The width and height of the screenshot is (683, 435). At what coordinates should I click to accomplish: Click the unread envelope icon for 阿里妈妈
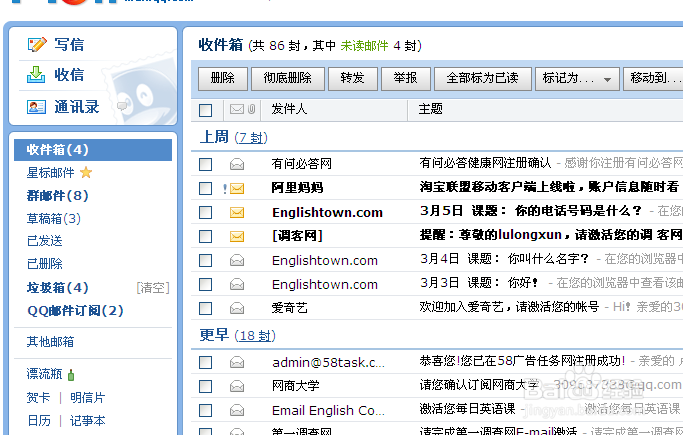tap(237, 189)
